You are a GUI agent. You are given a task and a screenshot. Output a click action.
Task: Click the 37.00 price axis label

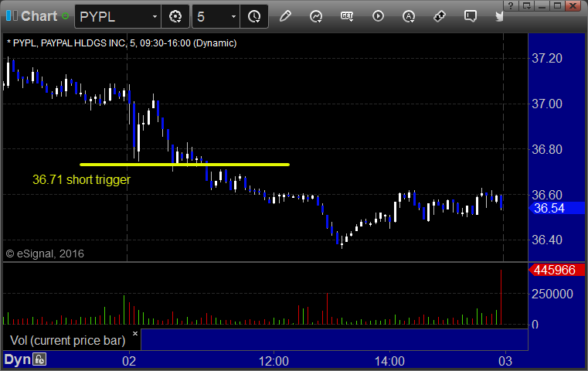pos(547,104)
